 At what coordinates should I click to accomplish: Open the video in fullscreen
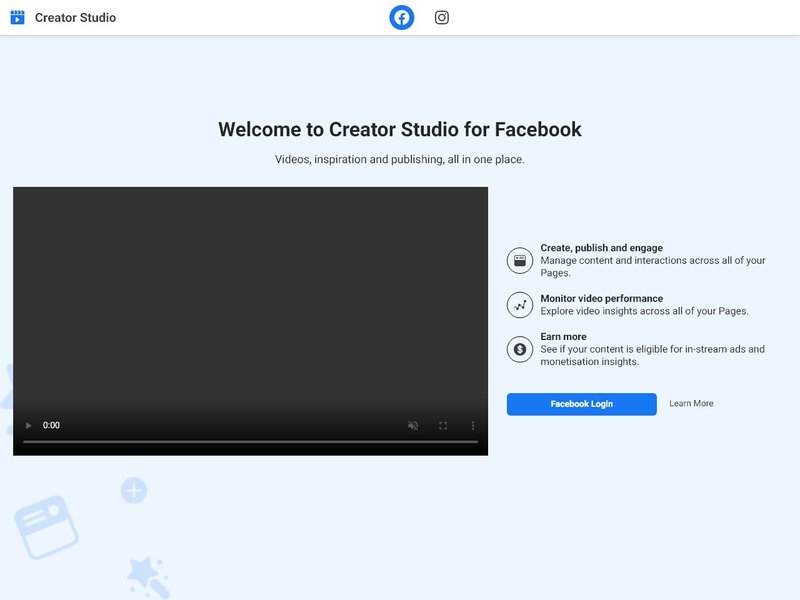click(443, 425)
